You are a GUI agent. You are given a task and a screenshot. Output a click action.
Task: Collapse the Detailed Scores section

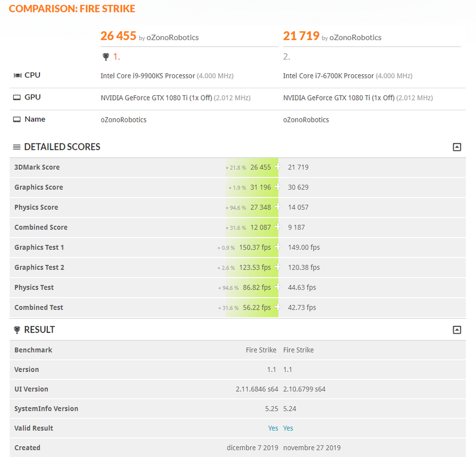tap(457, 147)
